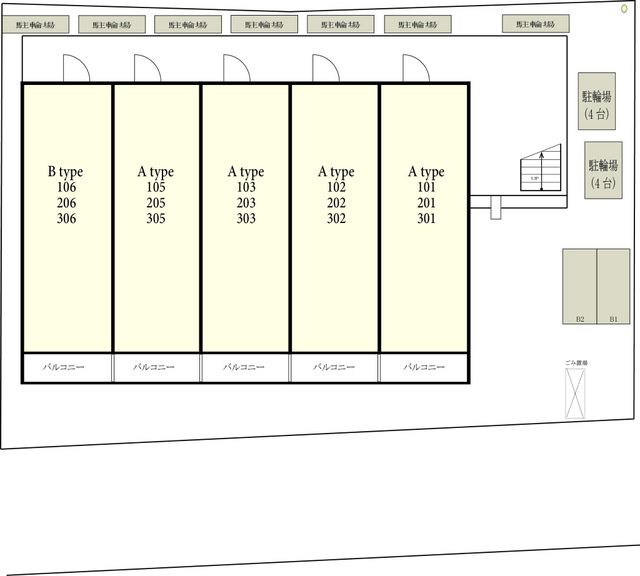Click the "B type" unit label
The image size is (640, 576).
[65, 172]
